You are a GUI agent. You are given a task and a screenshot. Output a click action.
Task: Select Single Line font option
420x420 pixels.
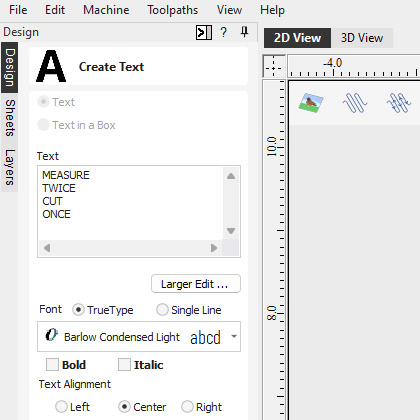pos(162,310)
